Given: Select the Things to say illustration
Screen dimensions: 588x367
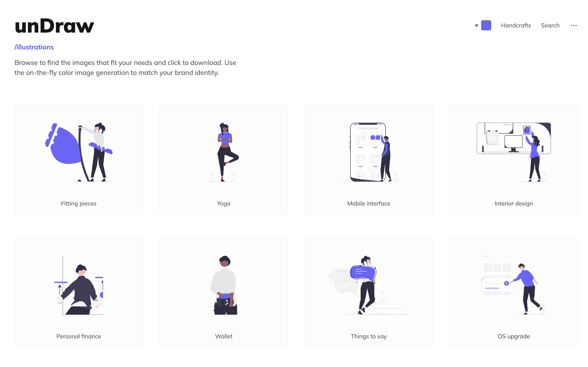Looking at the screenshot, I should pyautogui.click(x=369, y=285).
